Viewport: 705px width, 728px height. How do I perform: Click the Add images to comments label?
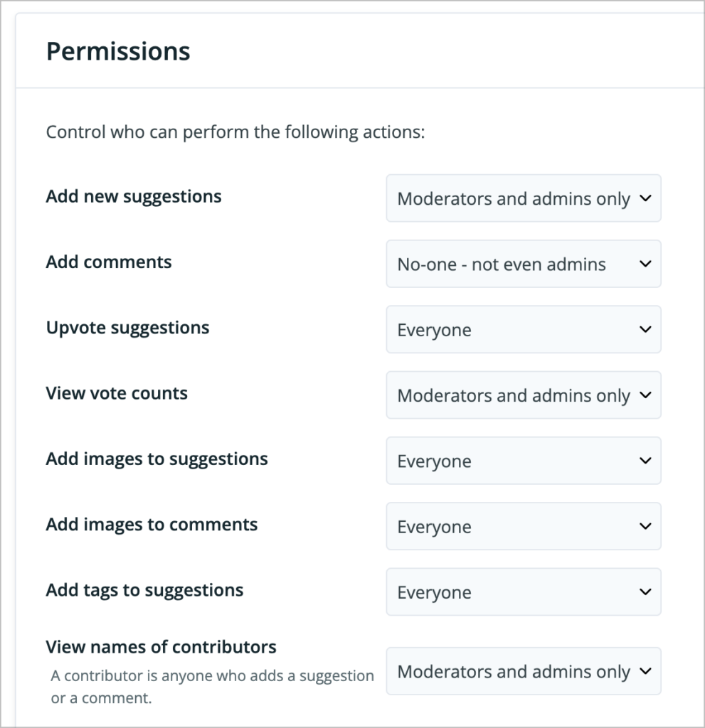[152, 525]
